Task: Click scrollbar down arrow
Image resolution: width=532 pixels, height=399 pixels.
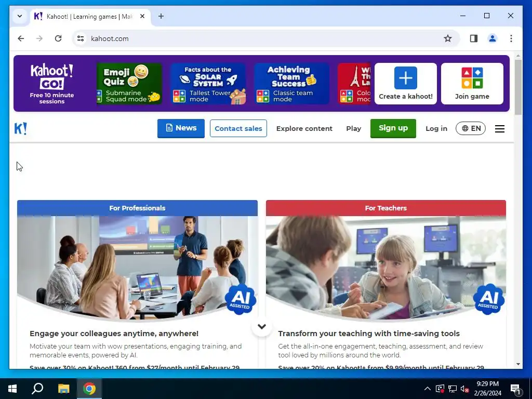Action: pyautogui.click(x=518, y=364)
